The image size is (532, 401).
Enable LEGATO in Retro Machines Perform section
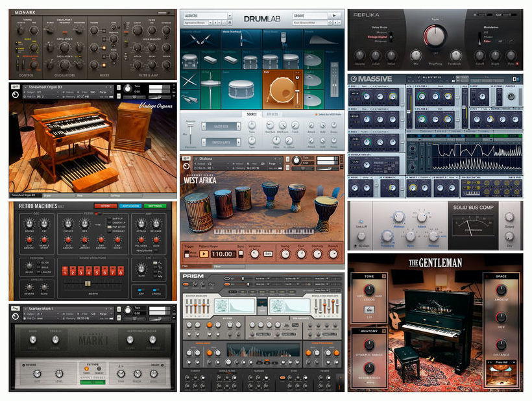[x=38, y=272]
